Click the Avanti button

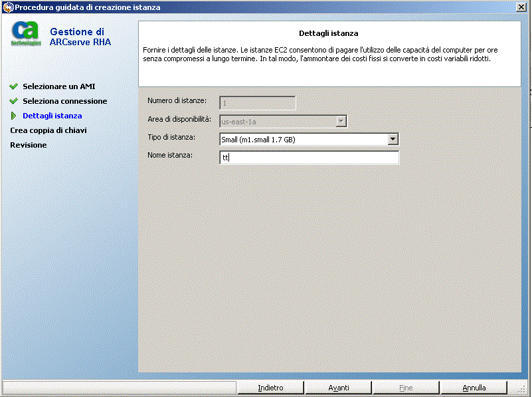(338, 388)
